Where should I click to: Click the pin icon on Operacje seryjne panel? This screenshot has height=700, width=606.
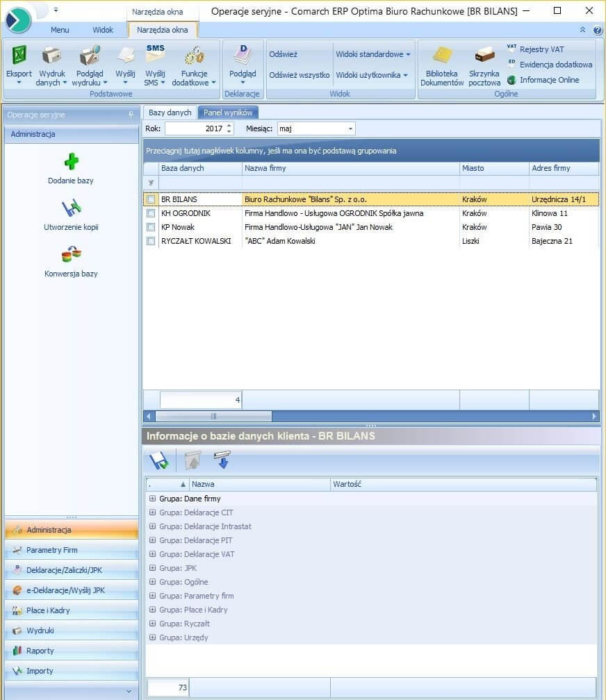[x=131, y=115]
